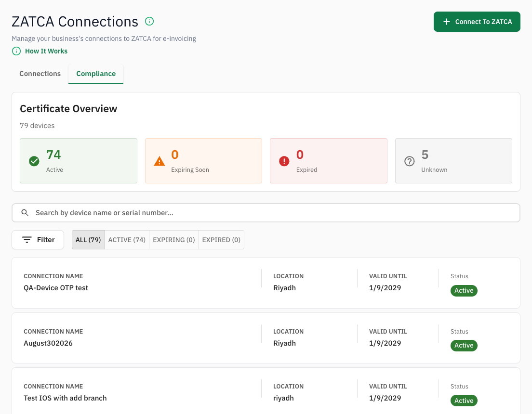532x414 pixels.
Task: Click the ZATCA Connections page title
Action: [75, 22]
